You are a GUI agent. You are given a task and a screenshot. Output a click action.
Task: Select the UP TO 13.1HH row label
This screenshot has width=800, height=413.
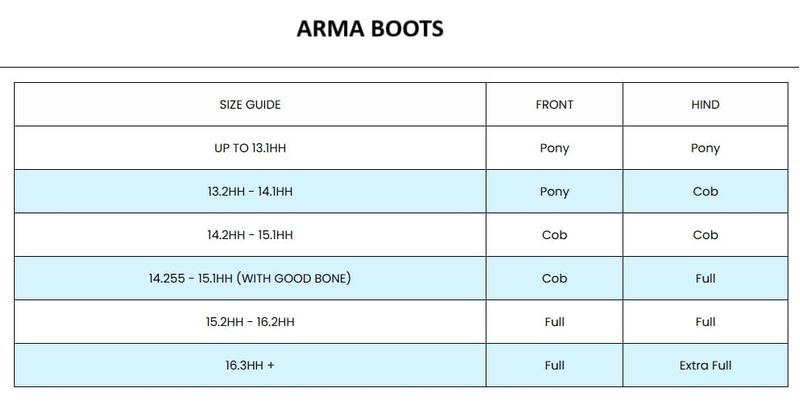[x=250, y=148]
